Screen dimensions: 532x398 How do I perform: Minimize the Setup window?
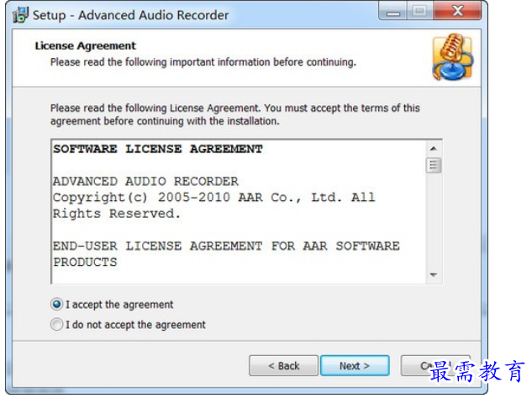(x=393, y=11)
